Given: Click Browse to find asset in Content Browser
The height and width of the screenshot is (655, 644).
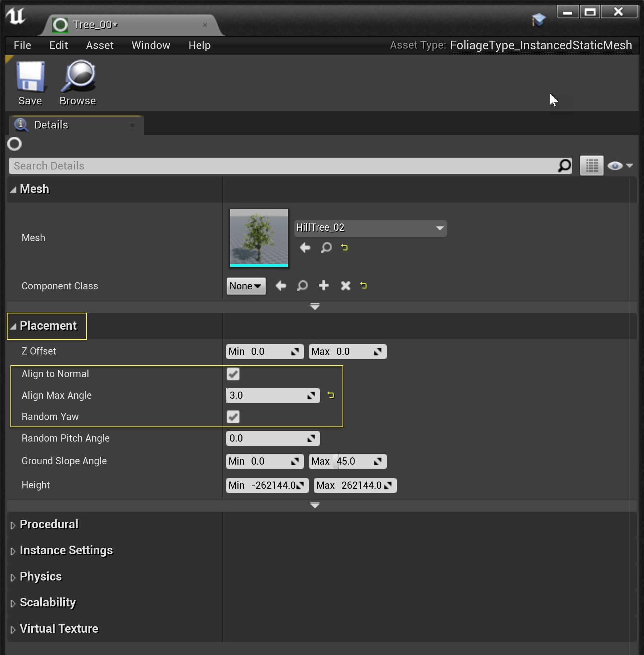Looking at the screenshot, I should point(78,77).
